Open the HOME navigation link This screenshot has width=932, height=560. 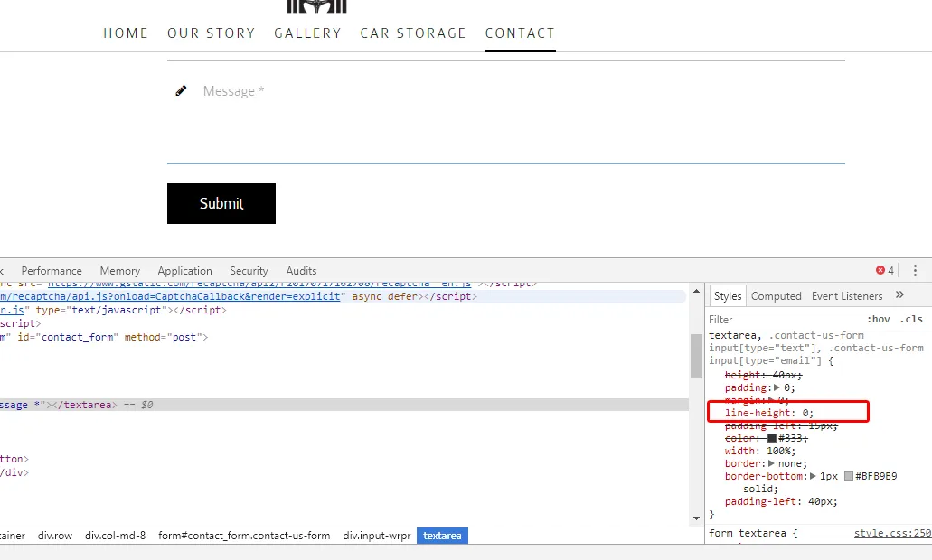click(126, 33)
